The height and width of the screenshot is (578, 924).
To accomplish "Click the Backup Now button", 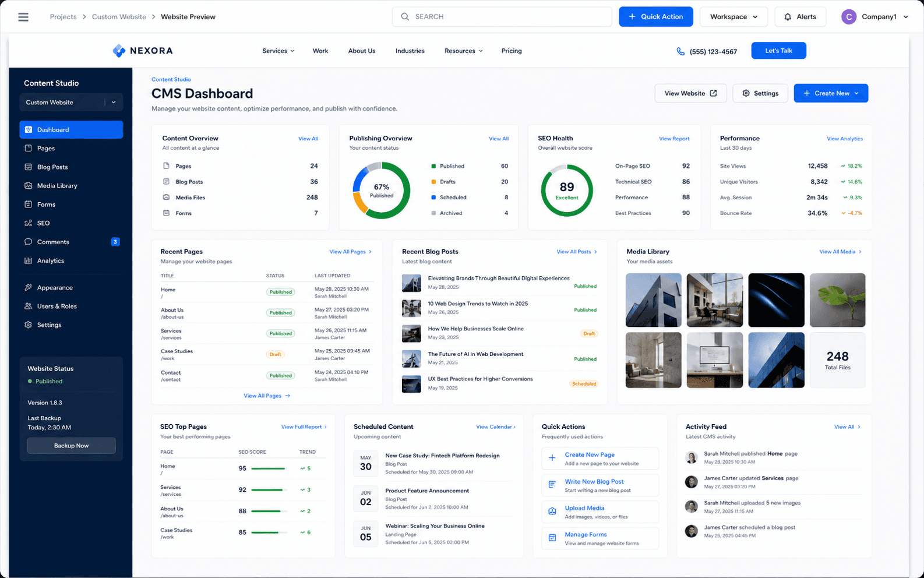I will click(71, 446).
